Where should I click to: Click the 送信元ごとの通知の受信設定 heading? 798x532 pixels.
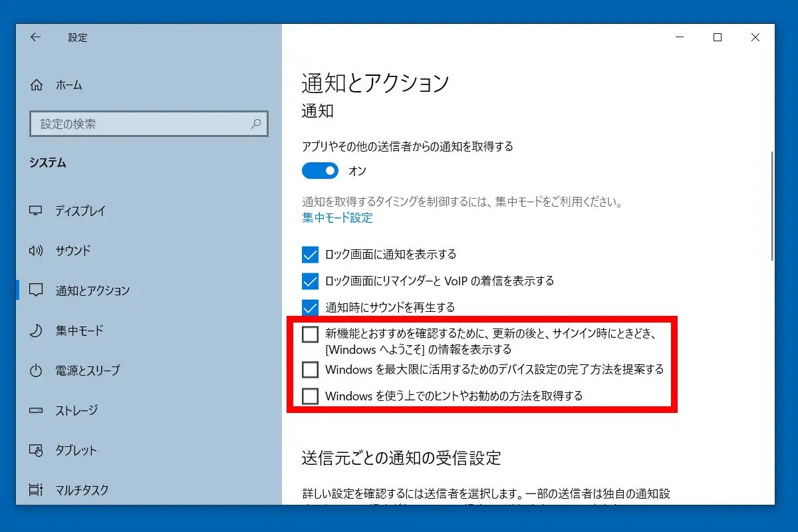[x=401, y=458]
